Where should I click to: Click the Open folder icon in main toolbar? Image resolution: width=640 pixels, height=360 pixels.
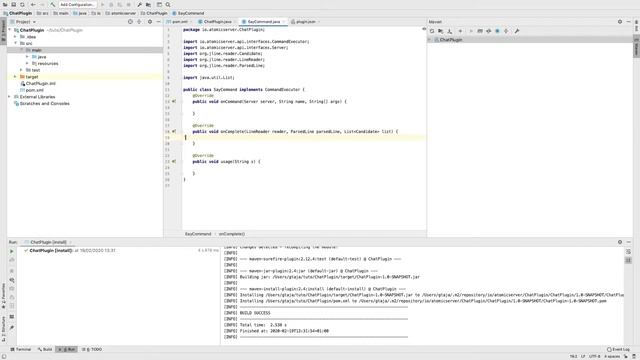[5, 4]
